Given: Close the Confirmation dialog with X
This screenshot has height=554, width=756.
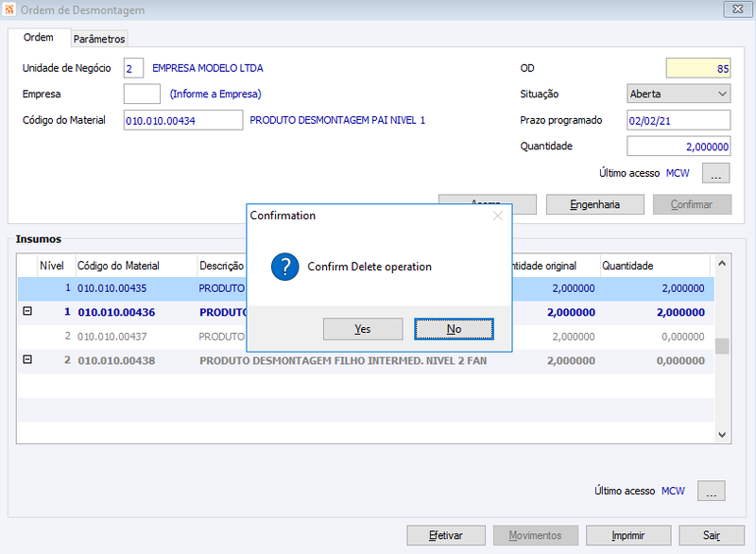Looking at the screenshot, I should (498, 216).
